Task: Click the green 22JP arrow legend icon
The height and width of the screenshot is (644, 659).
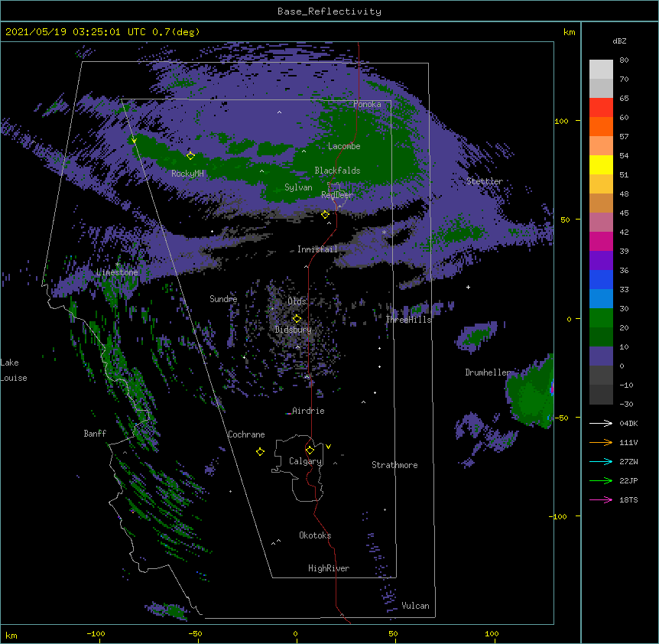Action: click(x=601, y=480)
